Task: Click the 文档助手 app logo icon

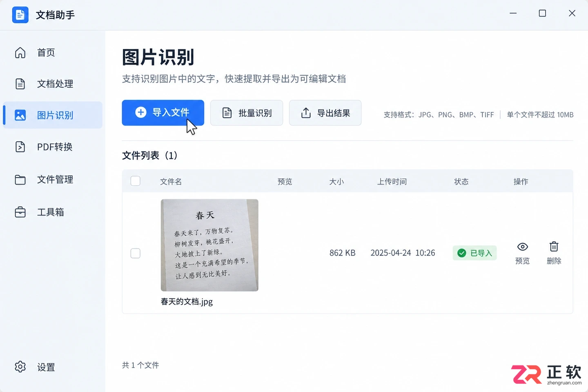Action: pos(20,15)
